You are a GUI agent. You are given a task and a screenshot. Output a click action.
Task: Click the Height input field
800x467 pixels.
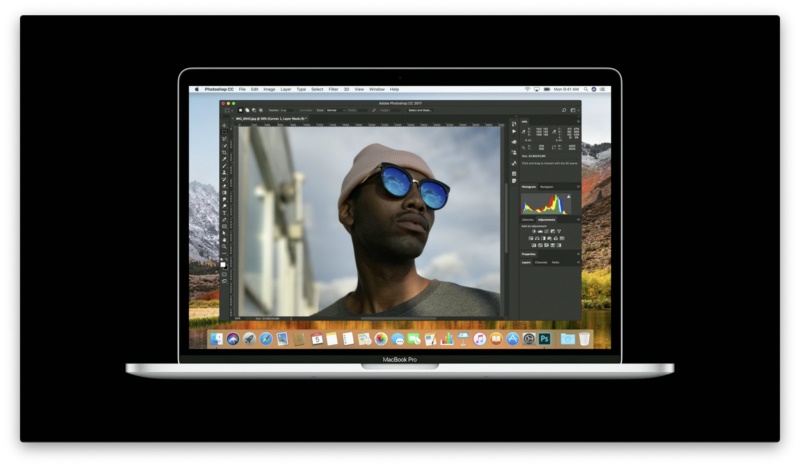tap(395, 110)
